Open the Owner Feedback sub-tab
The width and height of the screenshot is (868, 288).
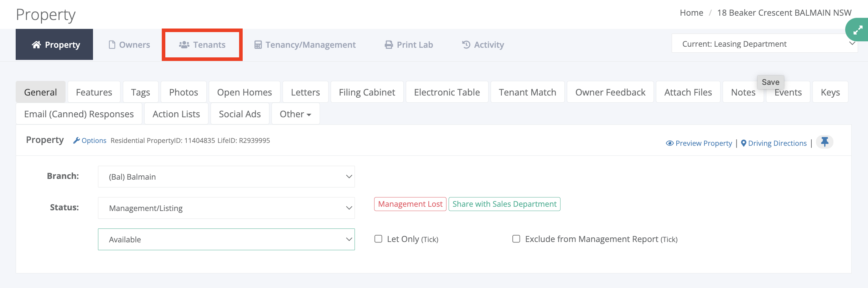pyautogui.click(x=610, y=92)
